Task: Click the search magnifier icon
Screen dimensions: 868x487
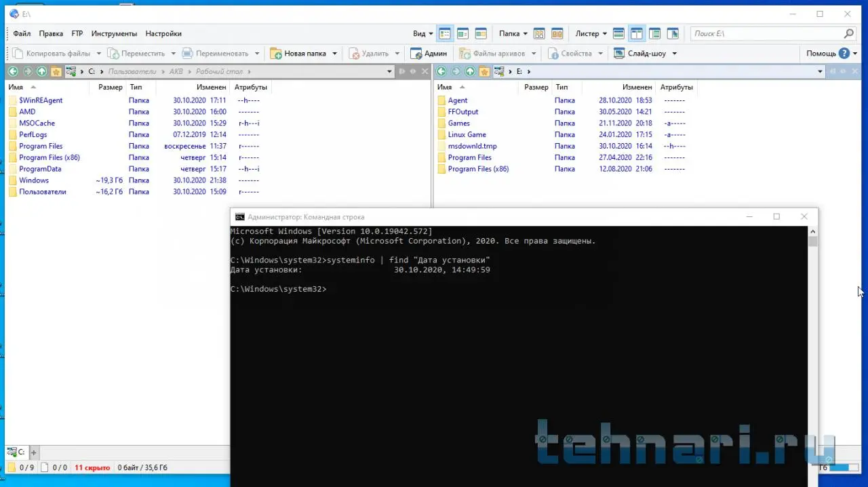Action: 848,33
